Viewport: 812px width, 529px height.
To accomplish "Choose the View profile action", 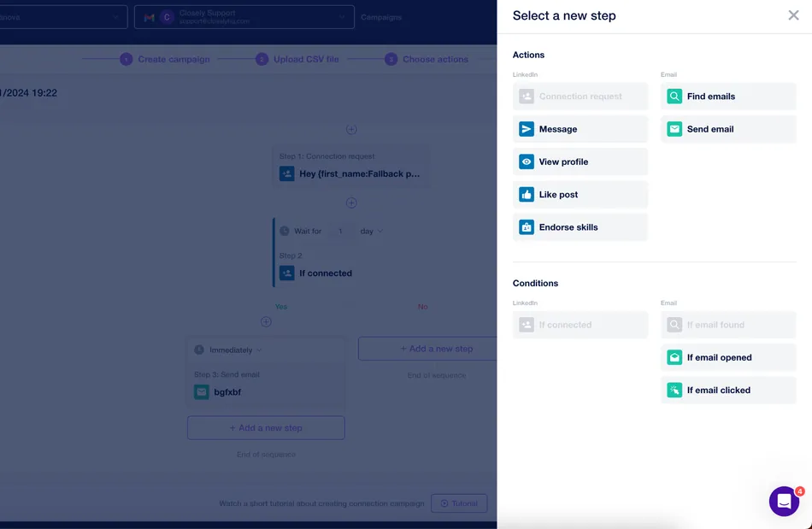I will click(580, 162).
